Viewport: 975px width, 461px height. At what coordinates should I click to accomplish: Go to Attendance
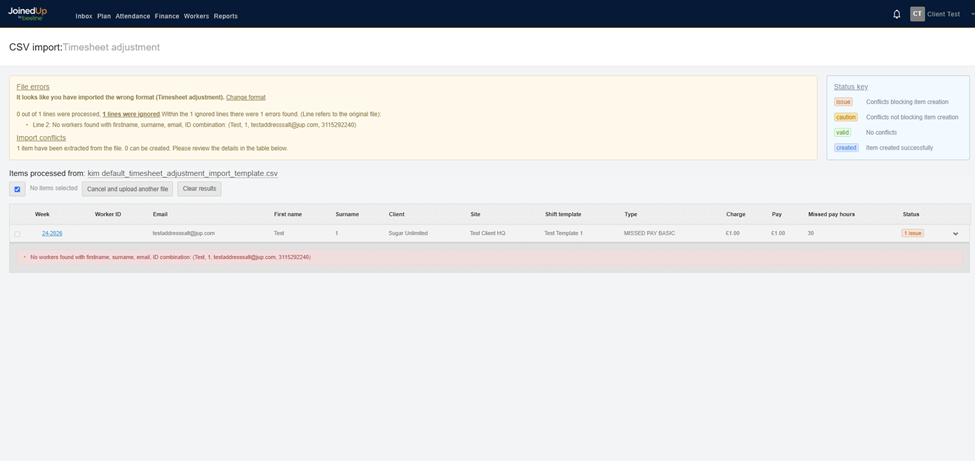click(132, 16)
